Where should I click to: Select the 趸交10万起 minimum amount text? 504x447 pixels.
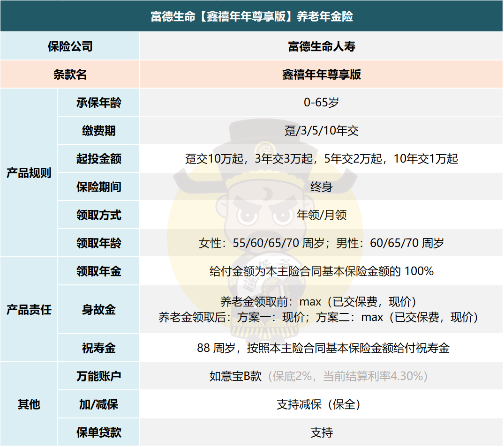point(214,159)
